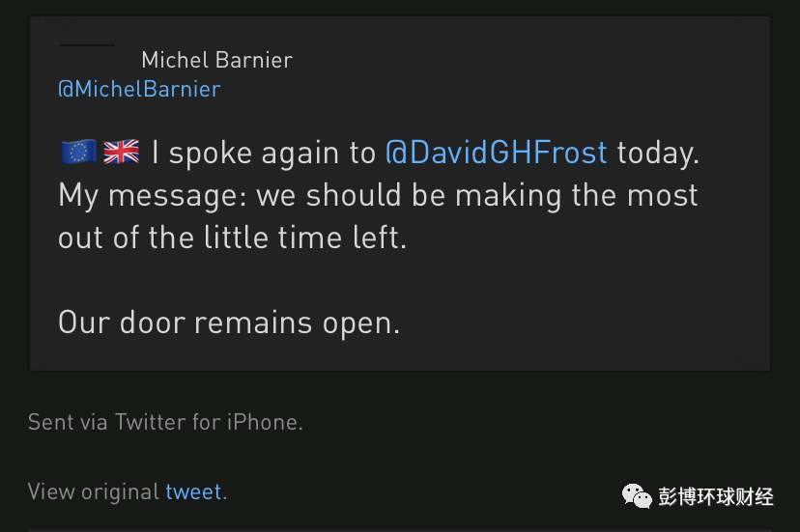Click the word "remains" in the tweet

coord(252,322)
